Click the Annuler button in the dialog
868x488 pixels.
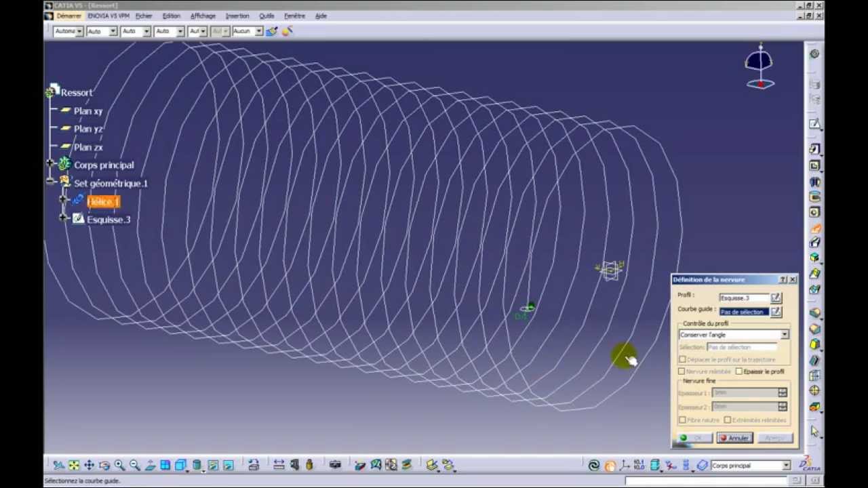point(734,438)
